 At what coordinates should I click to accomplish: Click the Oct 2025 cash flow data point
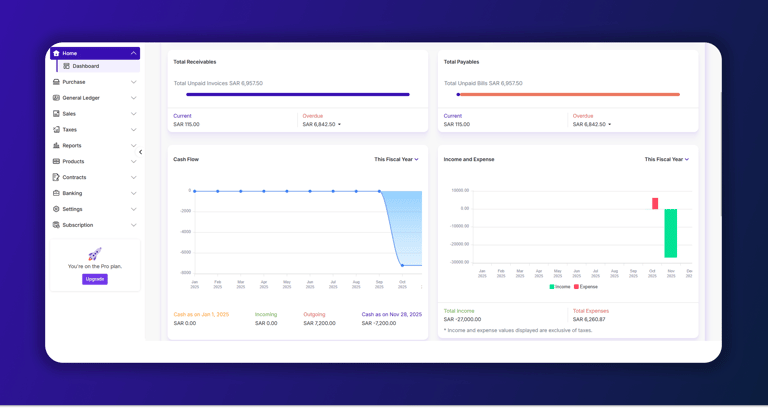[402, 265]
